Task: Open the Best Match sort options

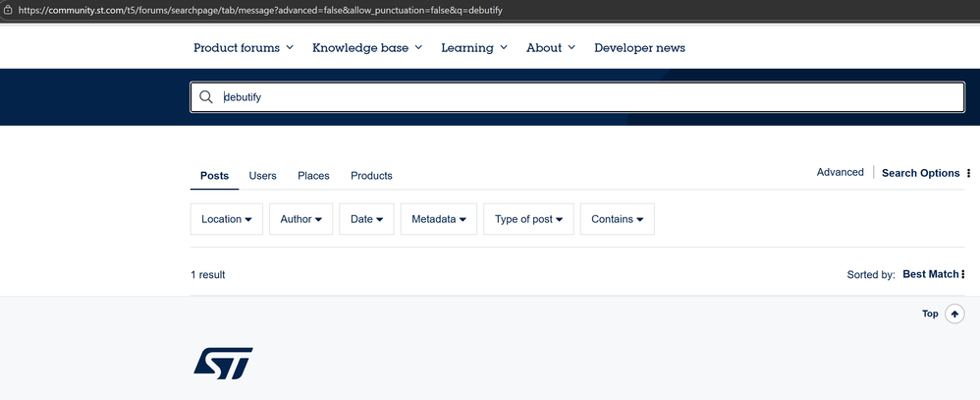Action: tap(934, 274)
